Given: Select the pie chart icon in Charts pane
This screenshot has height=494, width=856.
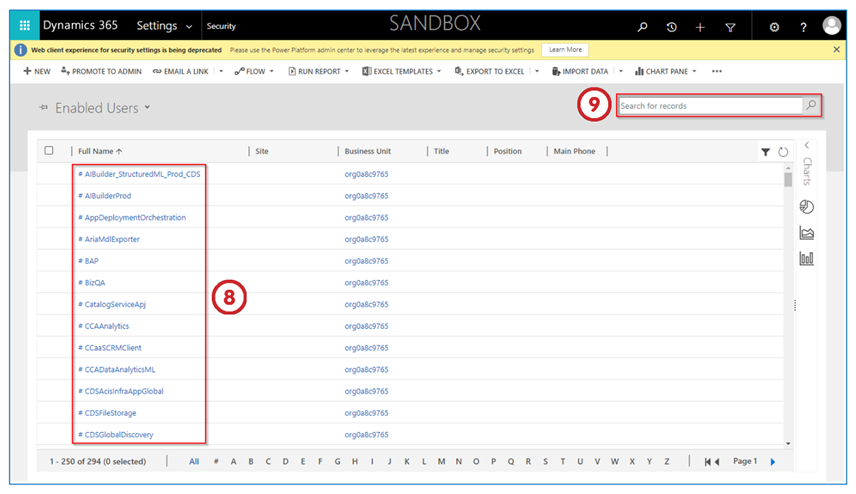Looking at the screenshot, I should pyautogui.click(x=806, y=206).
